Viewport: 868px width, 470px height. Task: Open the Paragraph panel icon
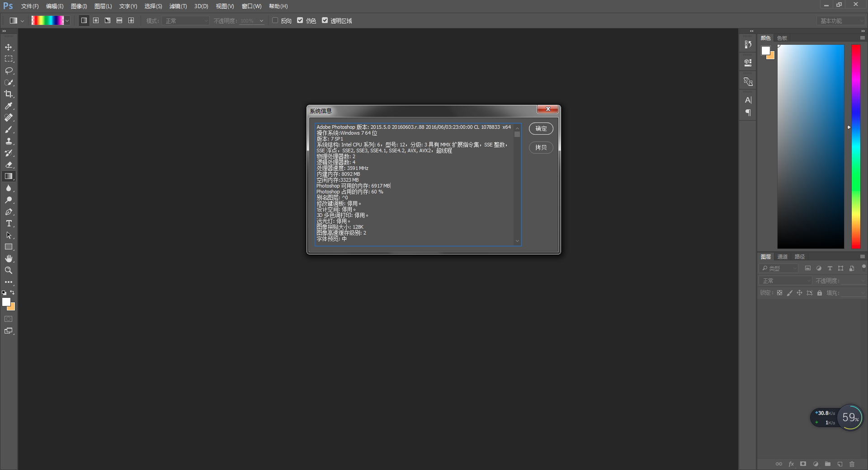pos(748,113)
